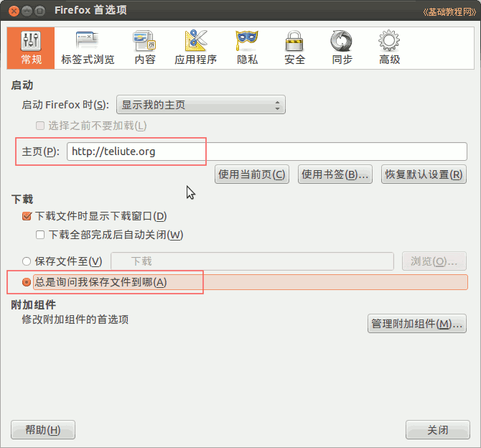Viewport: 481px width, 448px height.
Task: Click 使用当前页(C) button
Action: (252, 174)
